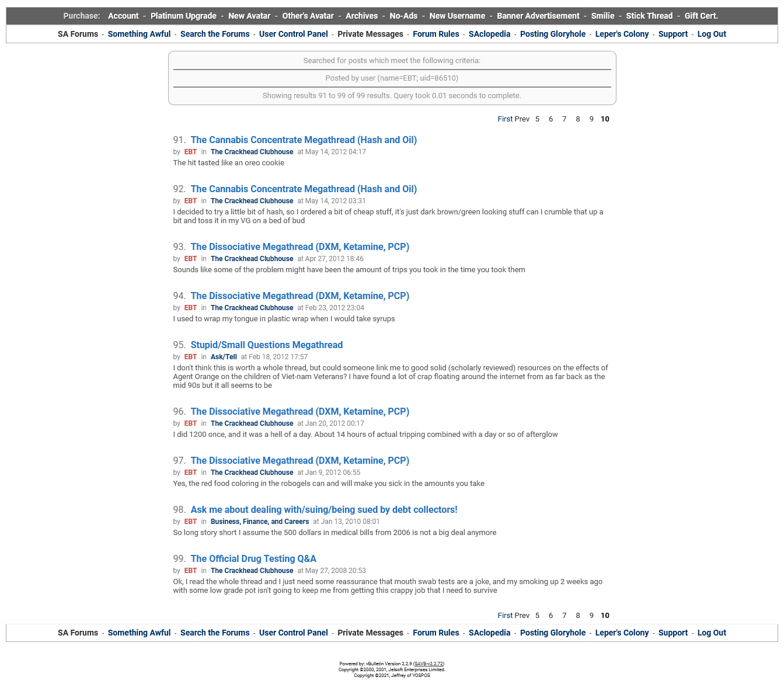Screen dimensions: 784x684
Task: Select page 9 in the top pagination
Action: [591, 119]
